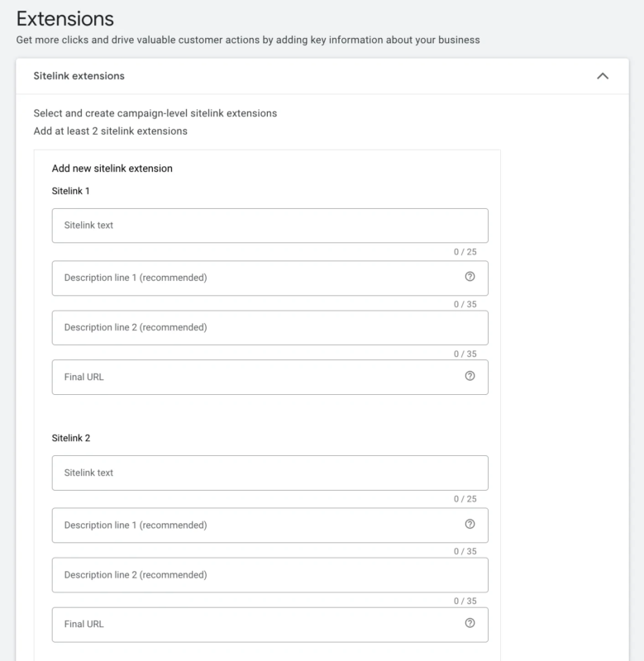Click the Extensions page heading
644x661 pixels.
coord(65,18)
